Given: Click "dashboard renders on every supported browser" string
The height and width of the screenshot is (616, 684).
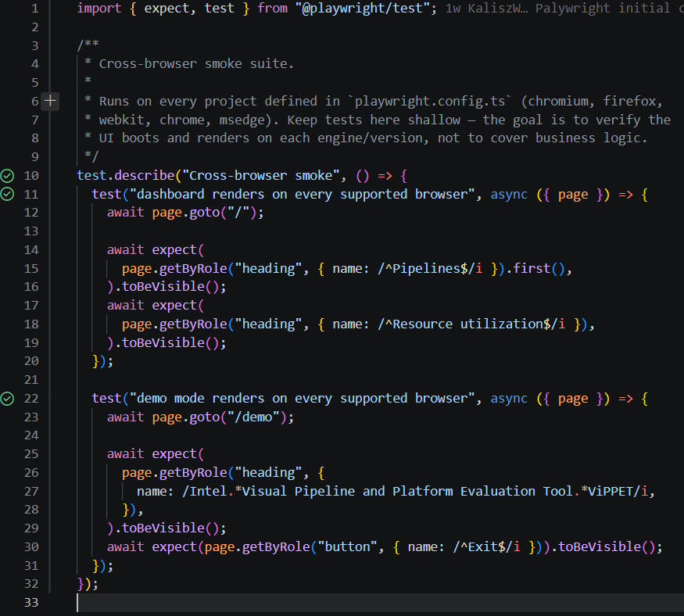Looking at the screenshot, I should (x=302, y=194).
